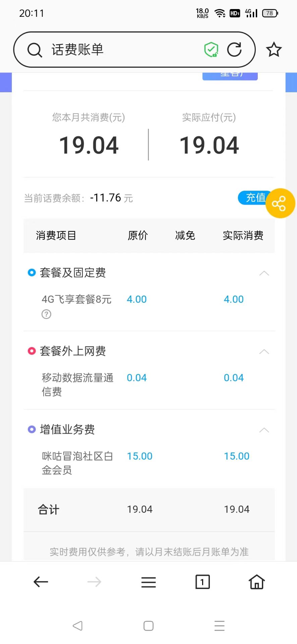The image size is (297, 644).
Task: Open the tab switcher showing 1
Action: [x=202, y=582]
